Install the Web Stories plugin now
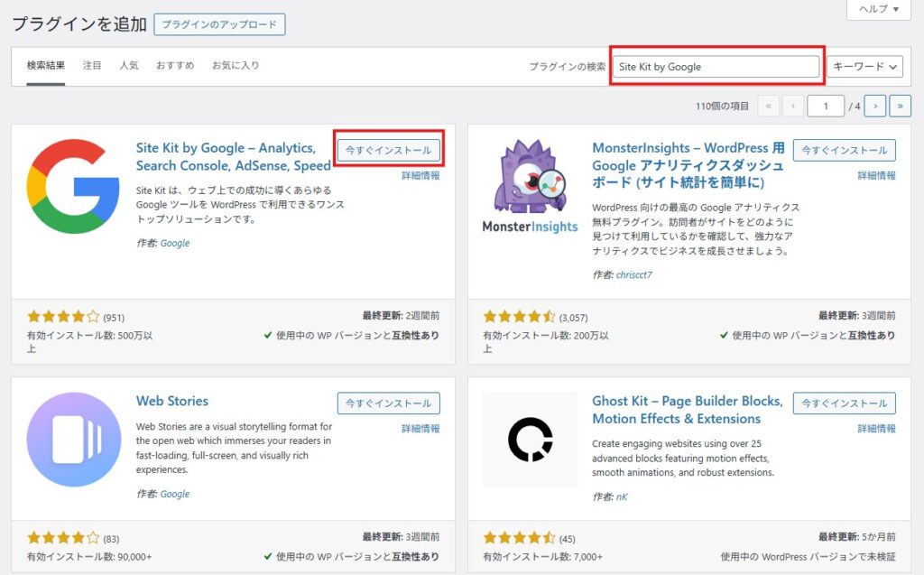This screenshot has width=924, height=575. 388,403
